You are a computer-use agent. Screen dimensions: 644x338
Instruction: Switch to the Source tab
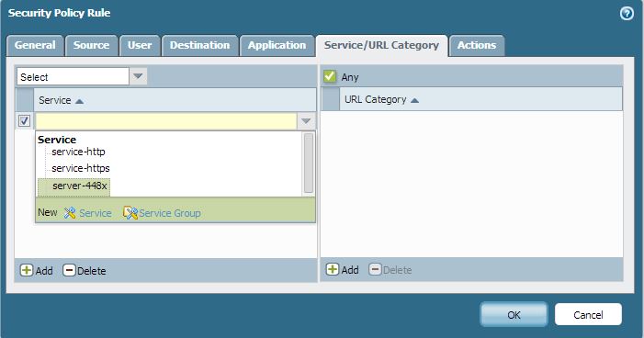pos(92,45)
